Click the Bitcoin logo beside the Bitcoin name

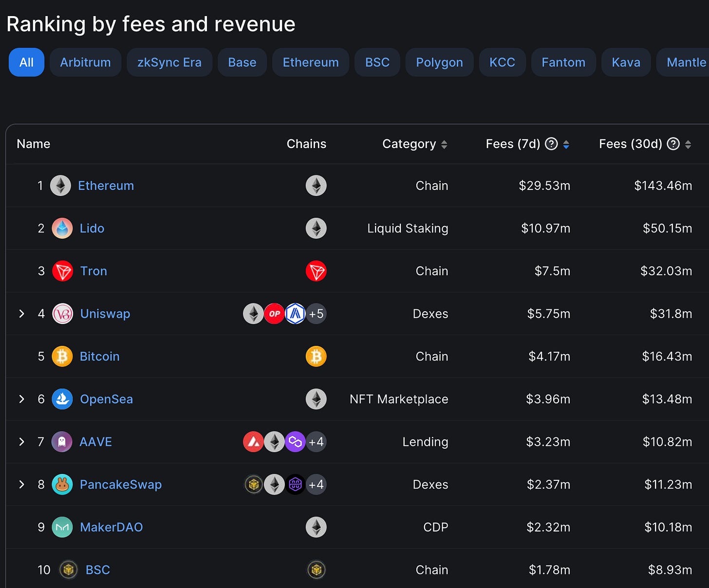click(62, 357)
